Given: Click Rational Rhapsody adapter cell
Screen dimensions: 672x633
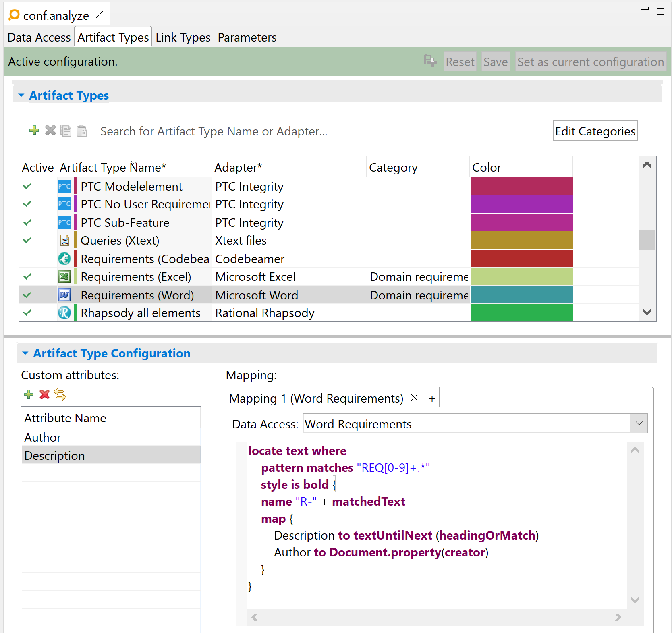Looking at the screenshot, I should click(289, 313).
